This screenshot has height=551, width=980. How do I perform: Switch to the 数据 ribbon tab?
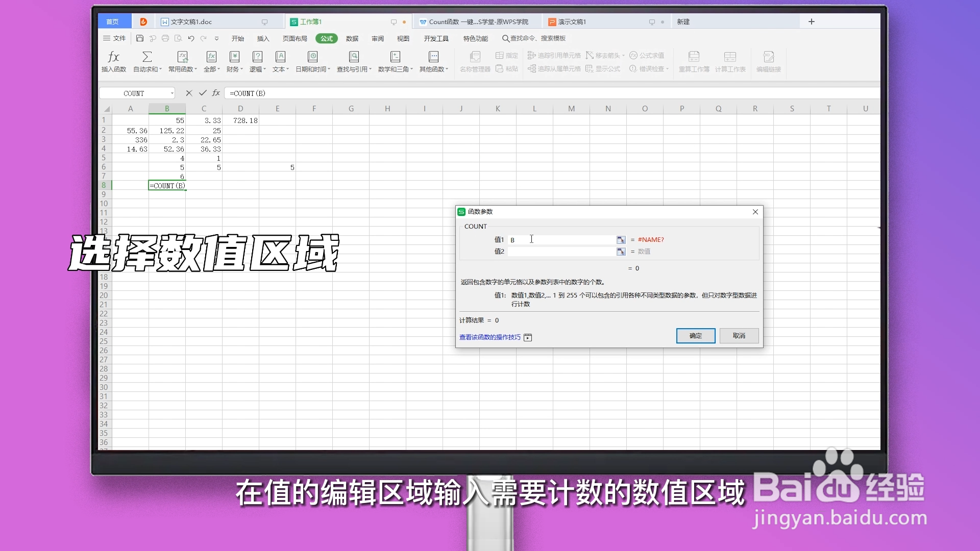[352, 39]
